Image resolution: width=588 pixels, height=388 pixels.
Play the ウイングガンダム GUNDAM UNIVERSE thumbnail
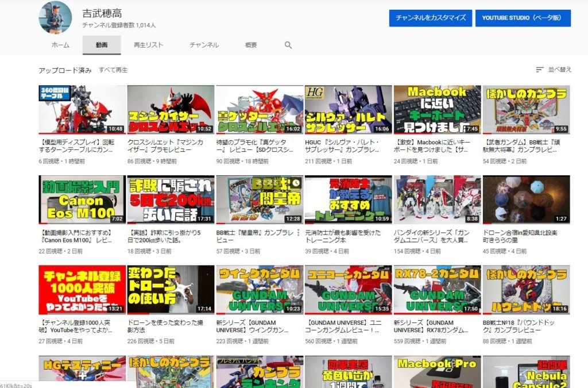point(260,290)
